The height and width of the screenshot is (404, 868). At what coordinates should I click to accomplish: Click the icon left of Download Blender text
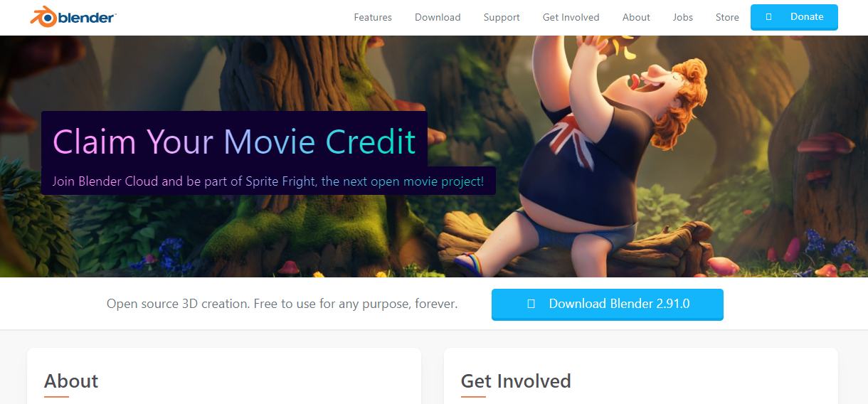tap(531, 304)
